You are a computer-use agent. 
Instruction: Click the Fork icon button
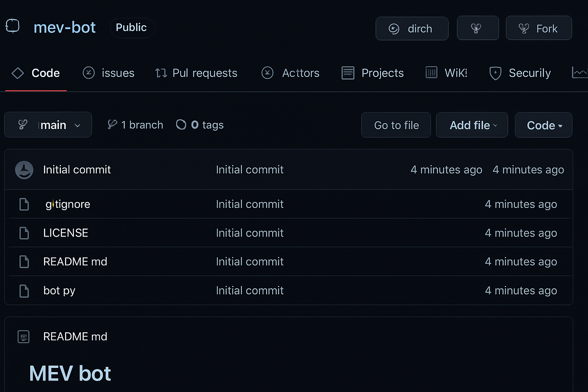524,28
